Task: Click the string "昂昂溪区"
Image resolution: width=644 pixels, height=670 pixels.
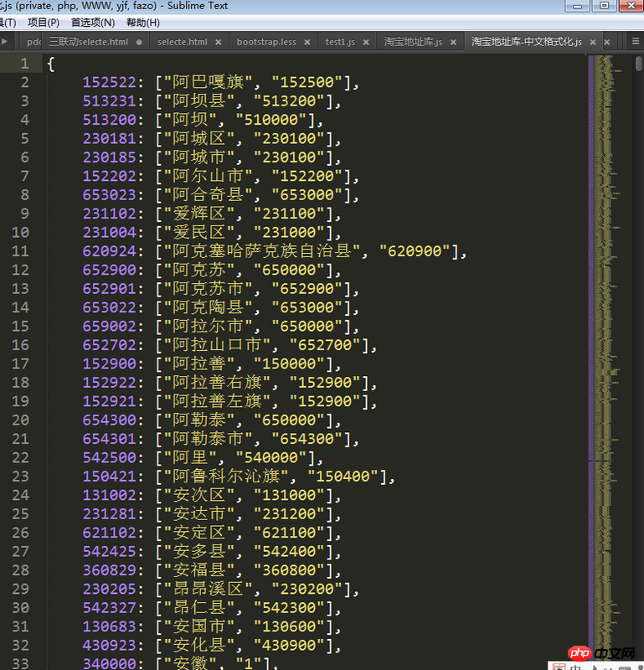Action: (x=209, y=590)
